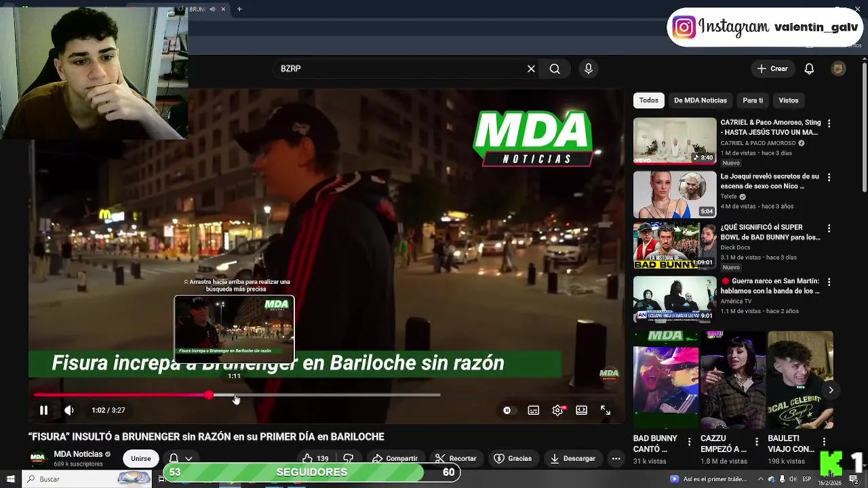This screenshot has width=868, height=488.
Task: Click the Descargar button
Action: pyautogui.click(x=573, y=458)
